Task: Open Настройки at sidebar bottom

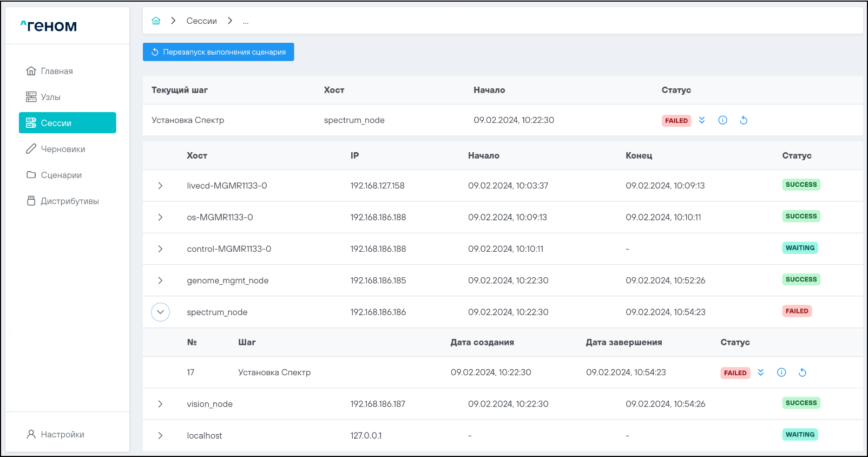Action: click(x=62, y=434)
